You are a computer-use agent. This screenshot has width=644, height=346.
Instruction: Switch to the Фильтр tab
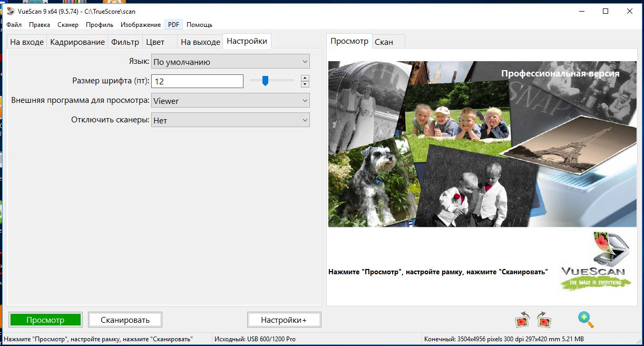click(125, 42)
